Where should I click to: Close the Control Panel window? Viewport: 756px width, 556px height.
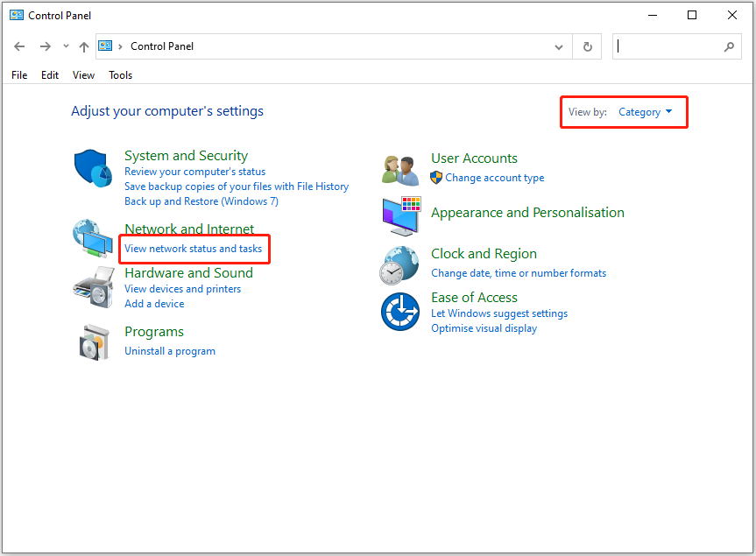click(731, 15)
